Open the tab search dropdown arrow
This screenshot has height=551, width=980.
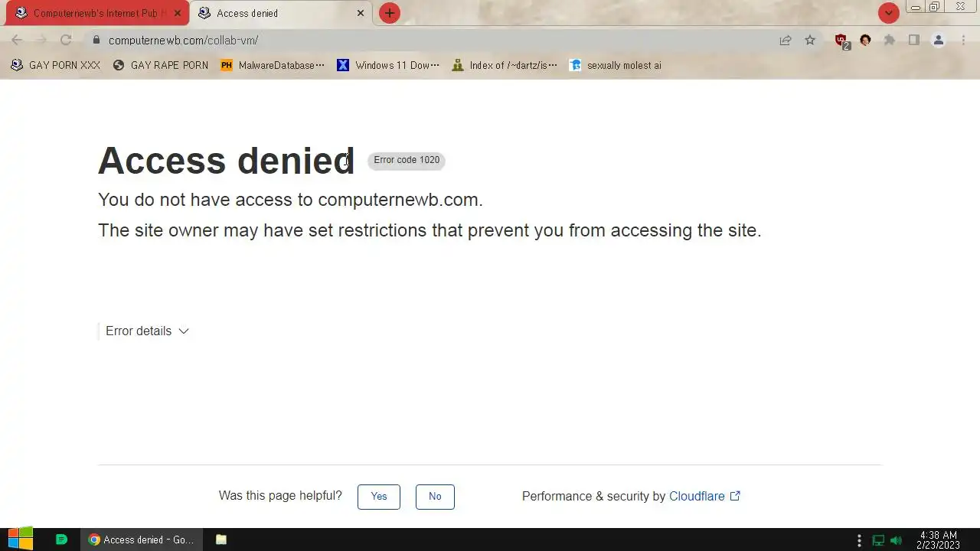(889, 13)
